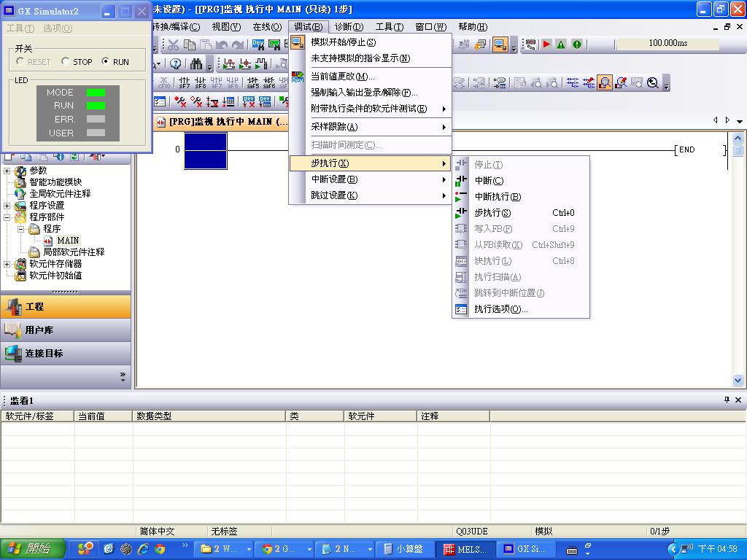Image resolution: width=747 pixels, height=560 pixels.
Task: Expand the 软元件存储器 tree node
Action: point(7,264)
